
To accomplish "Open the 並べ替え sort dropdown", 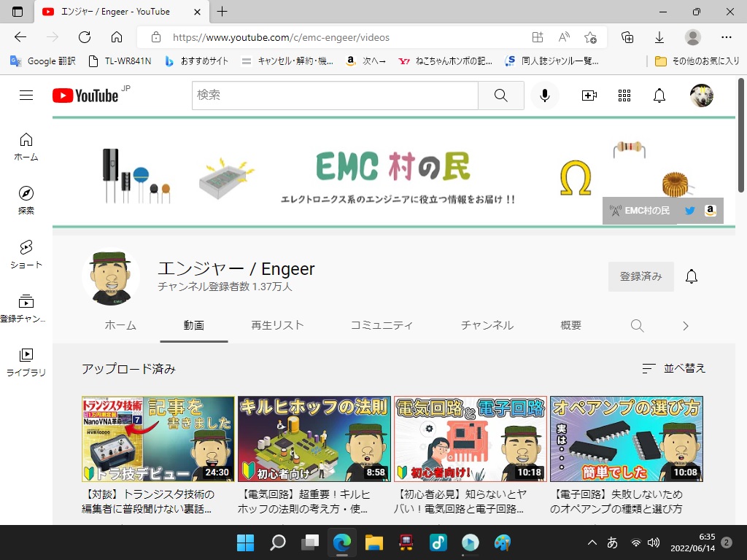I will [673, 368].
